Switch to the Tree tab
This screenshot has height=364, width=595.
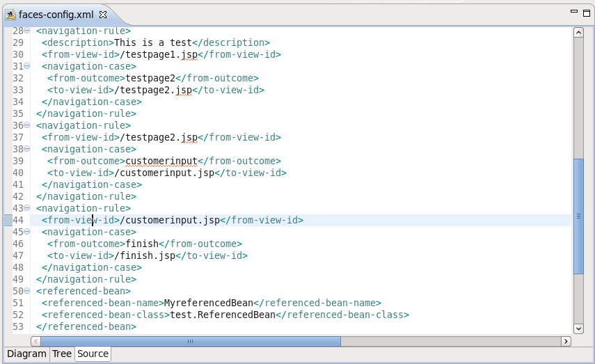(62, 354)
